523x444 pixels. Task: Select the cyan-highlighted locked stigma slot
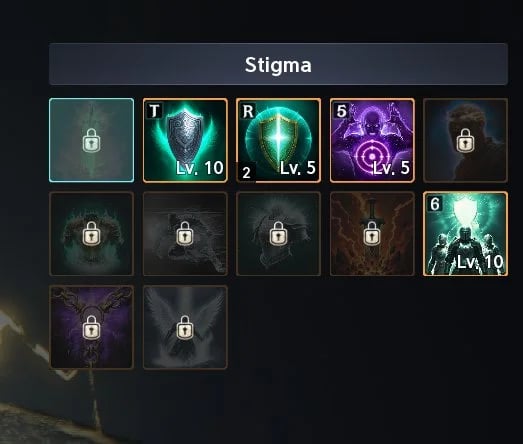click(91, 140)
